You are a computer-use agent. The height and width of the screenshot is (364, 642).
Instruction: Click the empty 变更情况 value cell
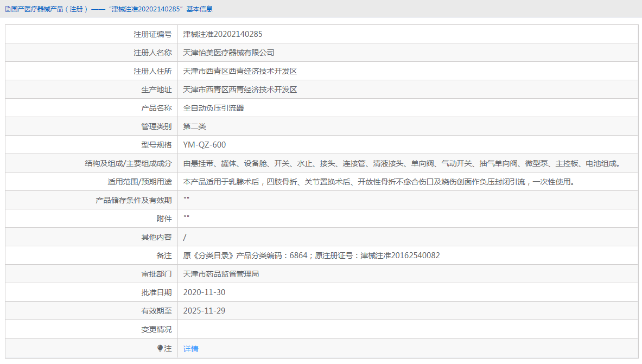pos(326,329)
